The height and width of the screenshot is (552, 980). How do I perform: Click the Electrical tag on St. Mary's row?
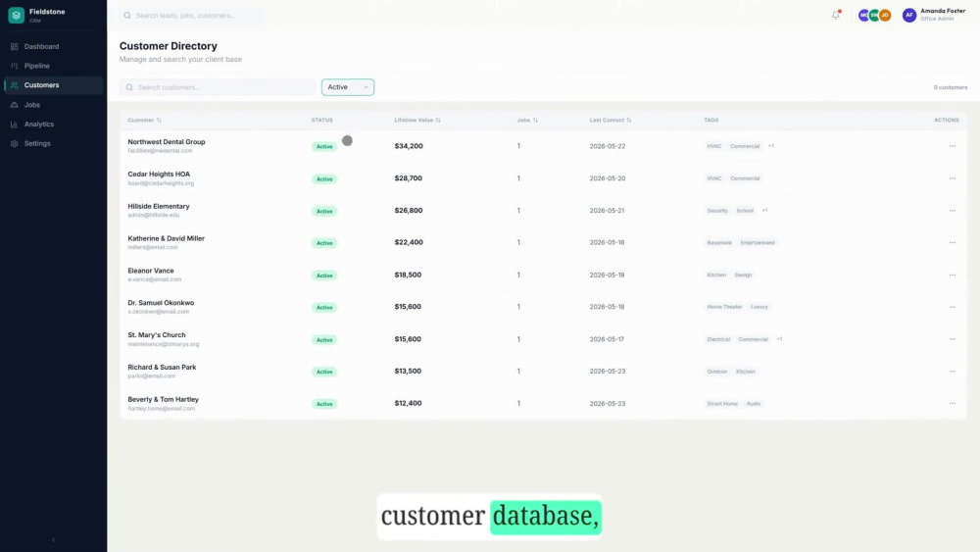click(x=718, y=339)
